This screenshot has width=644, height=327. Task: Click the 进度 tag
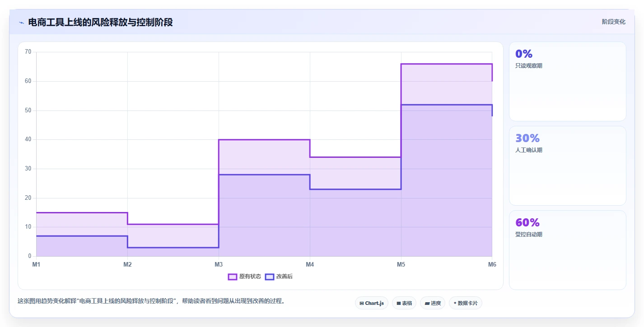(x=433, y=303)
